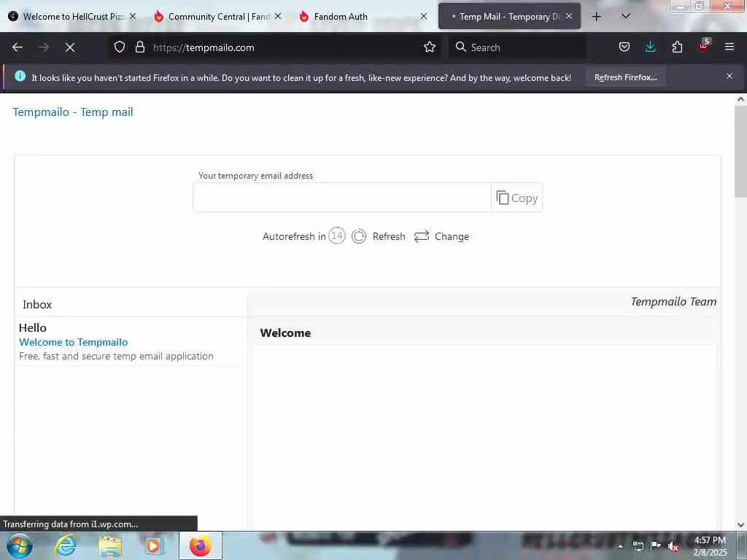Image resolution: width=747 pixels, height=560 pixels.
Task: Change the email via Change label
Action: coord(452,237)
